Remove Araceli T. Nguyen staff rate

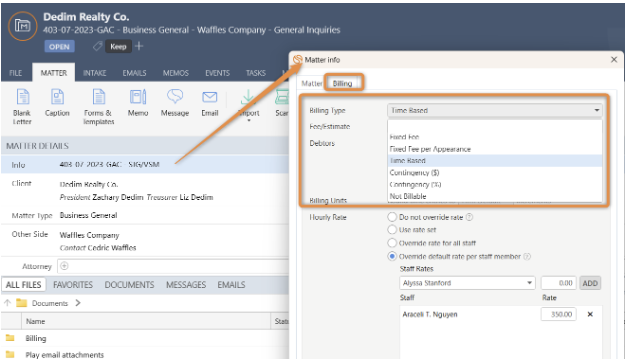tap(590, 314)
